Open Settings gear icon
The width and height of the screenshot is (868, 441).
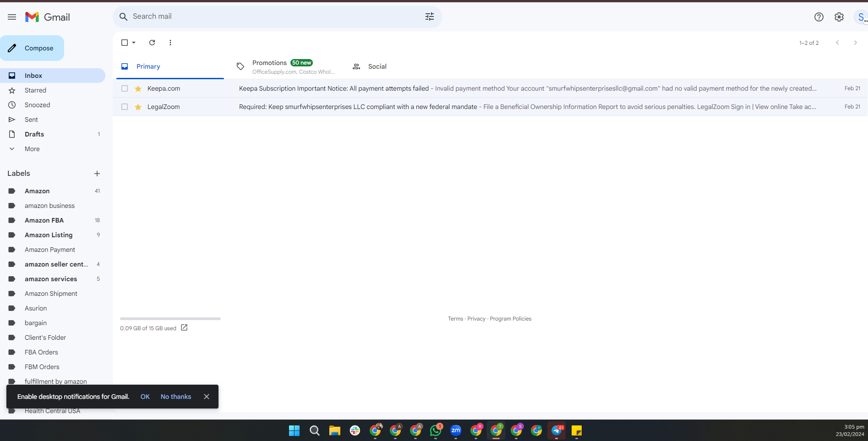coord(839,17)
